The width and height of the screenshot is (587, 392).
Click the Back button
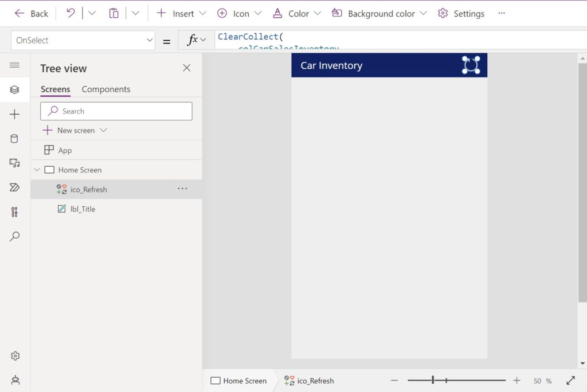click(x=31, y=13)
